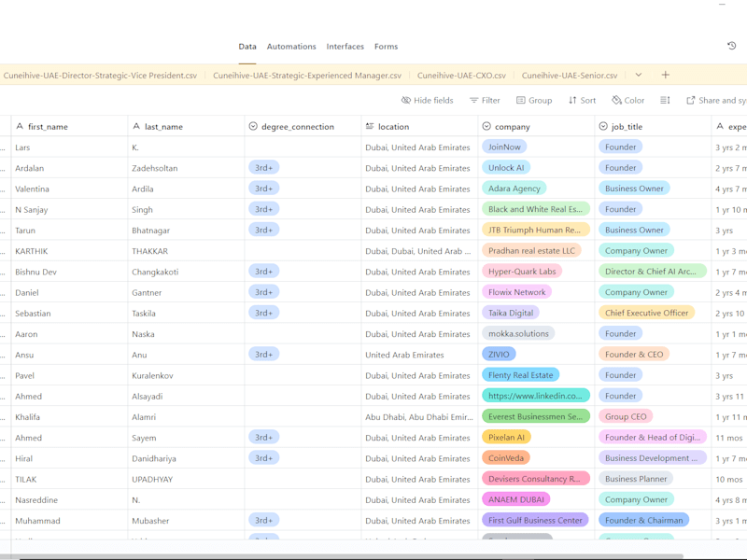747x560 pixels.
Task: Click 3rd+ tag in Muhammad row
Action: pos(263,521)
